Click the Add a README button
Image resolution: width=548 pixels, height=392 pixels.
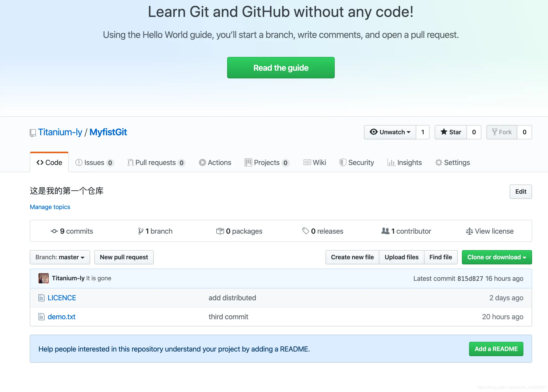click(x=496, y=349)
